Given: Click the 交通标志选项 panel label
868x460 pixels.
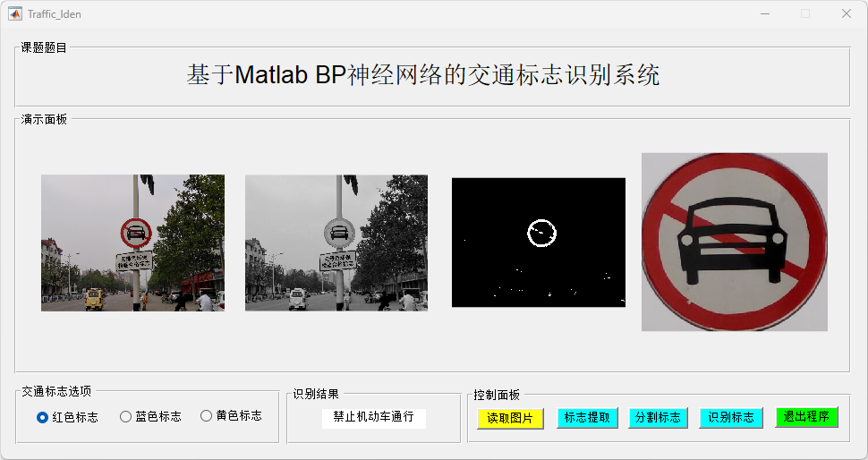Looking at the screenshot, I should coord(56,391).
